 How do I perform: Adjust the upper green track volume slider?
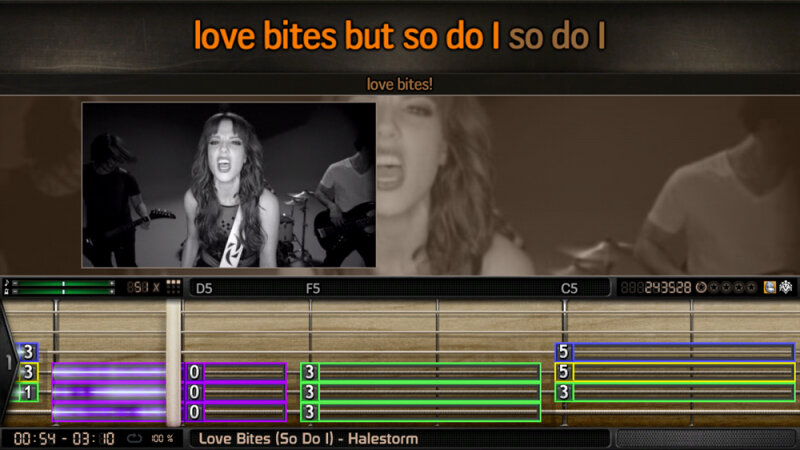[x=63, y=283]
